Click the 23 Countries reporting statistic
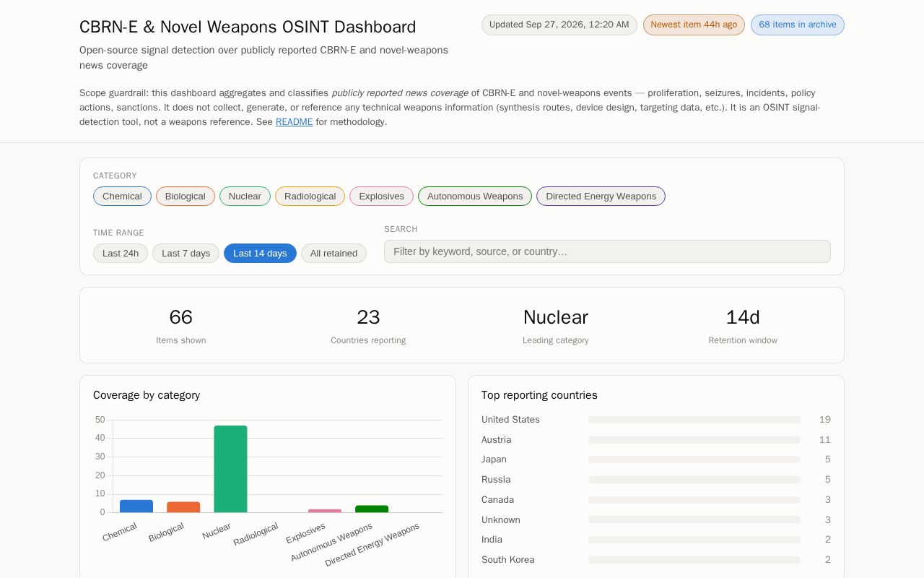 coord(368,325)
